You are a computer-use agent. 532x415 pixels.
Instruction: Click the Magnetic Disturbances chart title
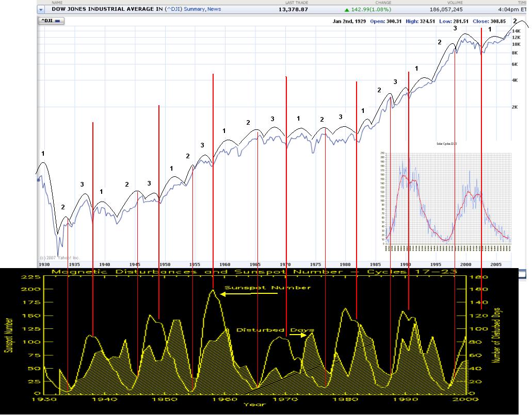(254, 272)
